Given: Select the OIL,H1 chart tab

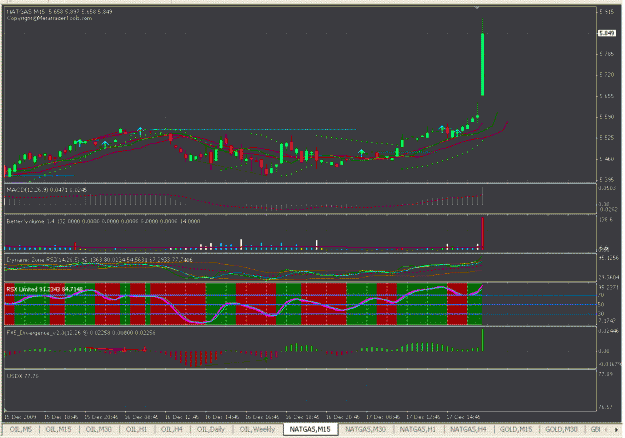Looking at the screenshot, I should tap(136, 430).
